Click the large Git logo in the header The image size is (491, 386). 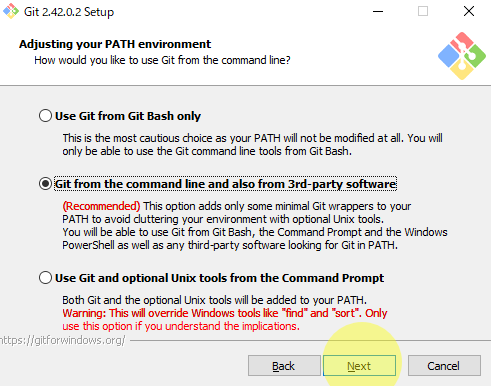462,56
